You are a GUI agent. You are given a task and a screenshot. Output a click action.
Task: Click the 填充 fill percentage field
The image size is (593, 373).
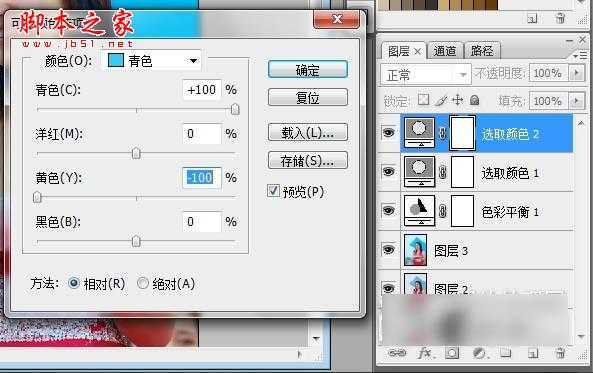pos(548,101)
